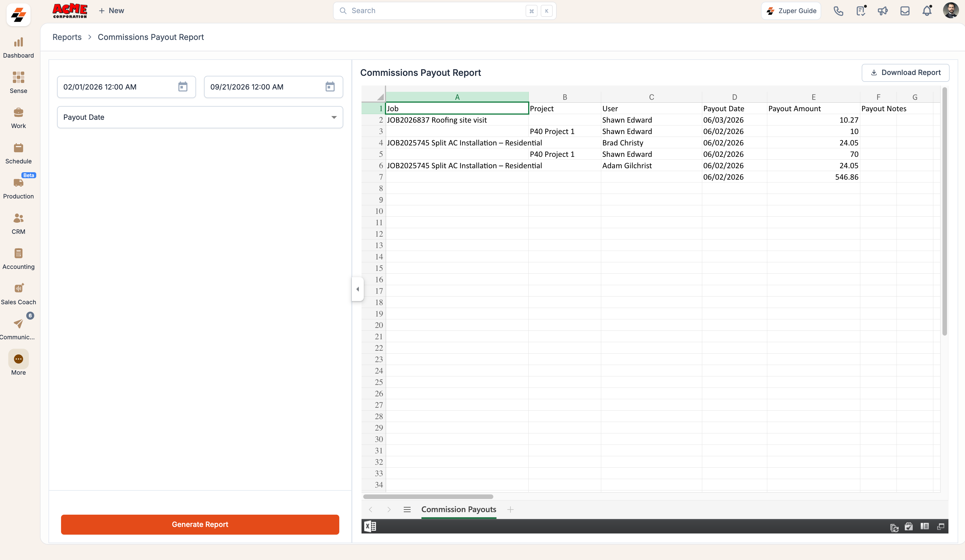Open the Sense module
965x560 pixels.
(18, 83)
